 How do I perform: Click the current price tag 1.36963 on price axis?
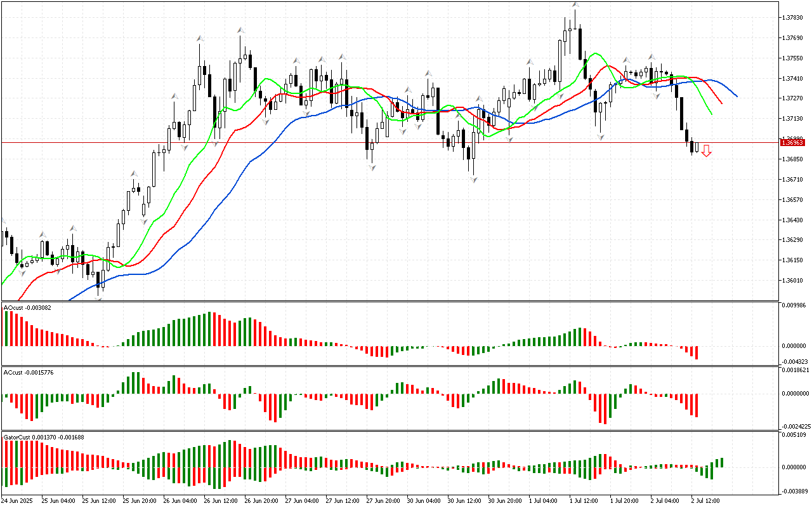pyautogui.click(x=793, y=143)
